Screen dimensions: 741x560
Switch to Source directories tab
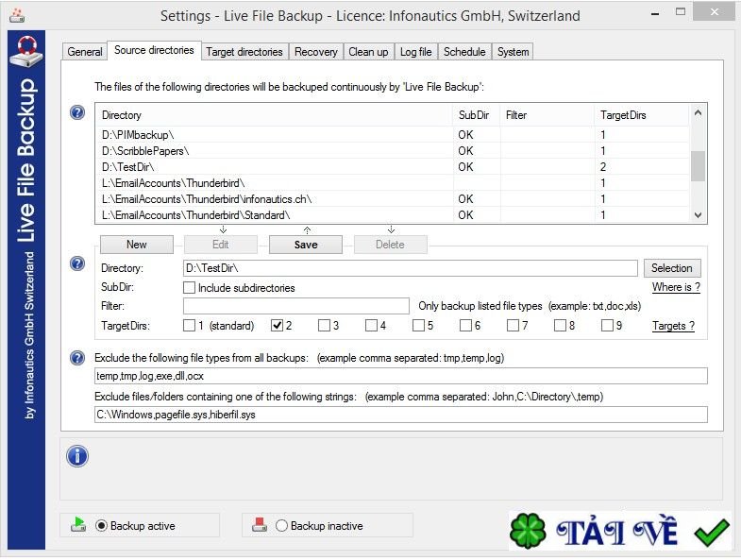[154, 50]
